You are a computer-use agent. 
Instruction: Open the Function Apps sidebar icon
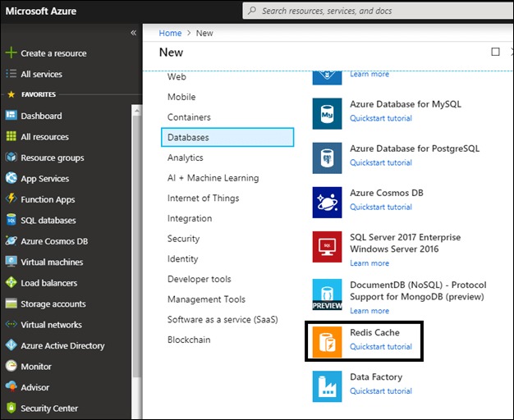[x=11, y=199]
